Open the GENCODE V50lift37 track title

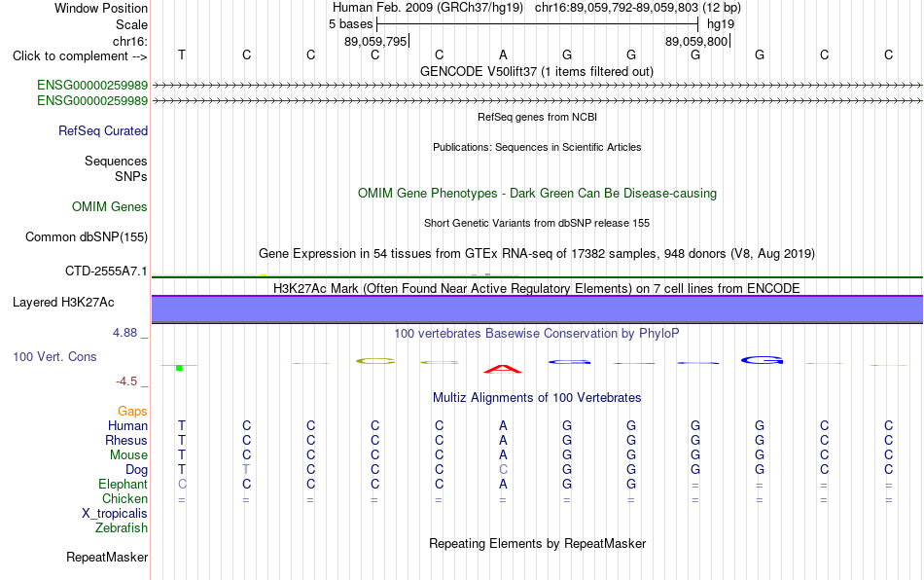coord(536,71)
